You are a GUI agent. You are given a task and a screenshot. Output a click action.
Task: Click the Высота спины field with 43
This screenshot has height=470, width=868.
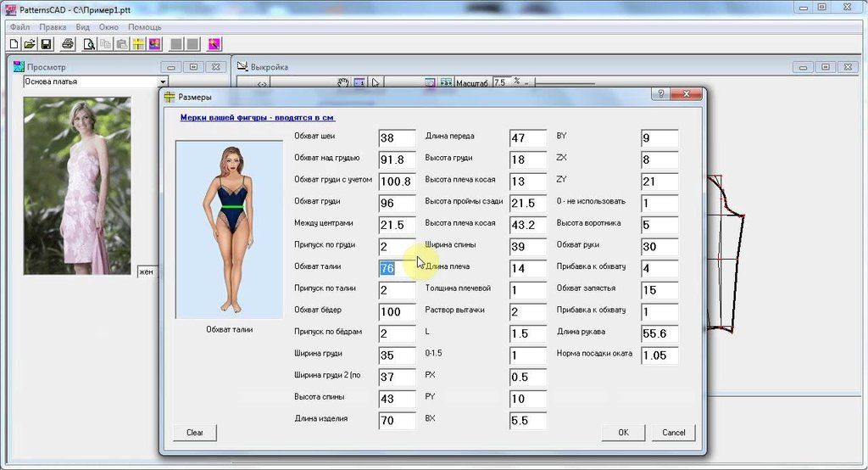[397, 399]
